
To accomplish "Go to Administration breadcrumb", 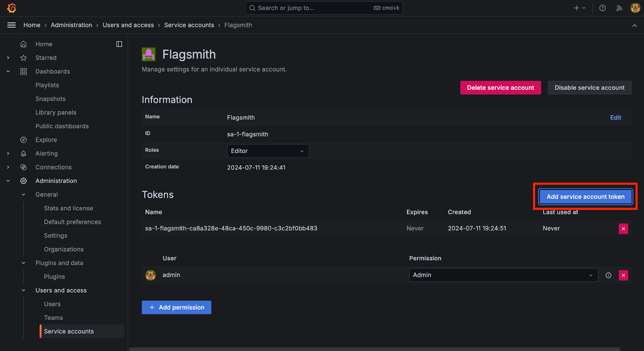I will pyautogui.click(x=71, y=25).
